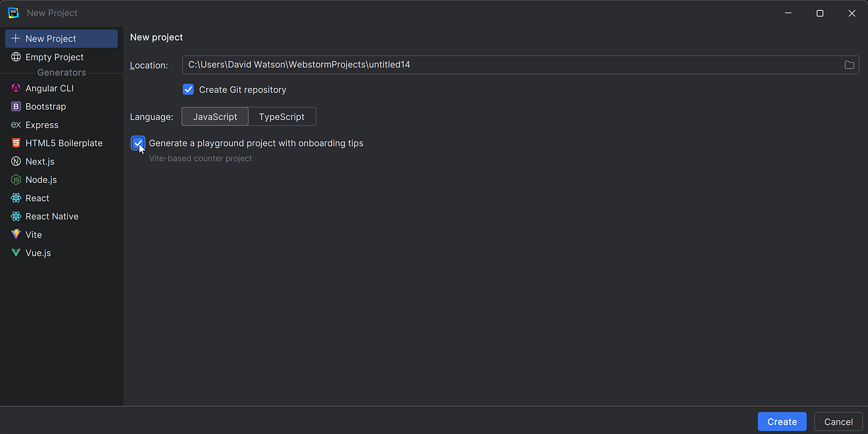Select the Next.js generator icon
Viewport: 868px width, 434px height.
tap(16, 162)
